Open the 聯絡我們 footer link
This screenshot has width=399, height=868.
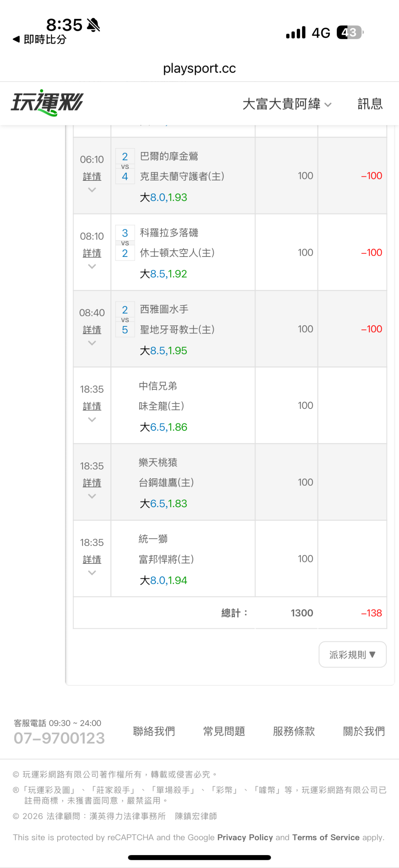[x=154, y=731]
